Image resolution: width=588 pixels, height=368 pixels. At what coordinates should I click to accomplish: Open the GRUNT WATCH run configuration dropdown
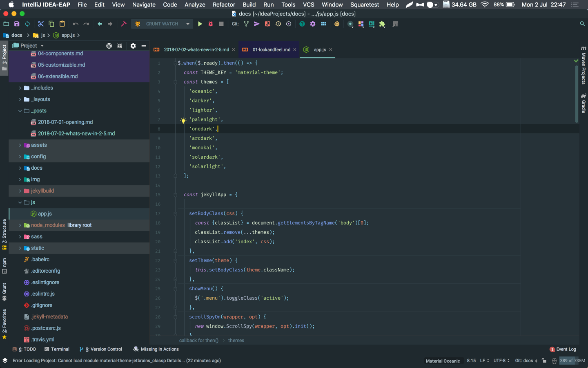point(188,24)
